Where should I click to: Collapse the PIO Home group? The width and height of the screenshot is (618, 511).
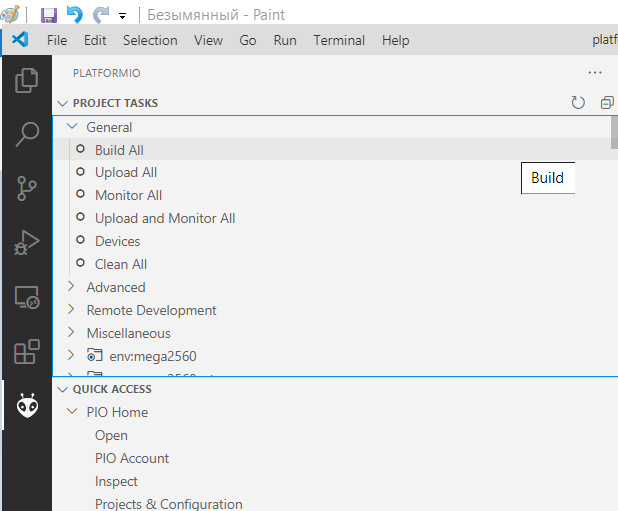[72, 411]
